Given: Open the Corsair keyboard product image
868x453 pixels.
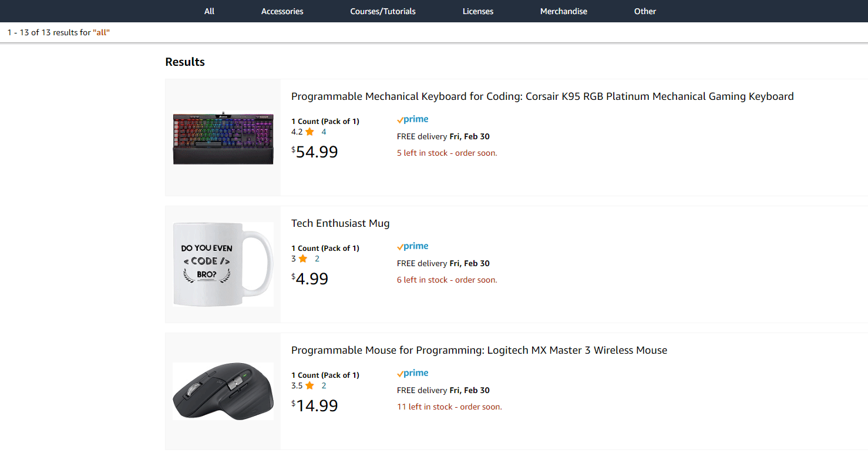Looking at the screenshot, I should pos(223,139).
